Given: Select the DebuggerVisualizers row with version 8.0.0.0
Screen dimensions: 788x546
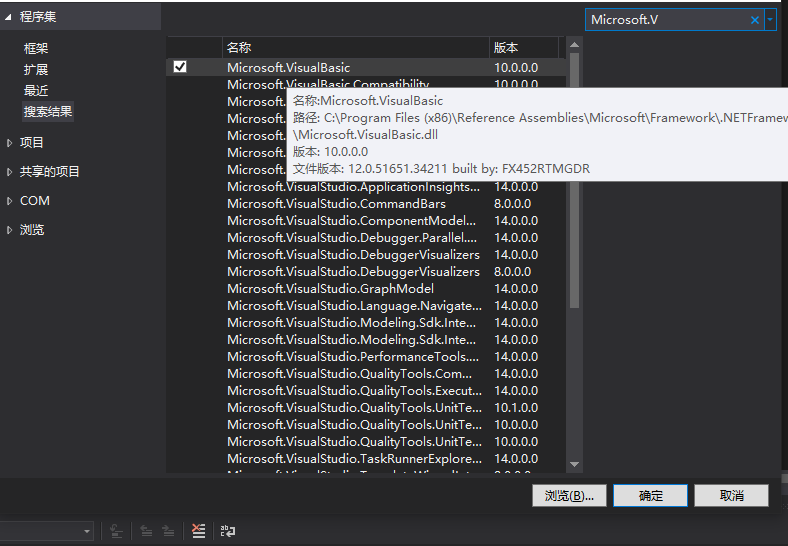Looking at the screenshot, I should [x=366, y=272].
